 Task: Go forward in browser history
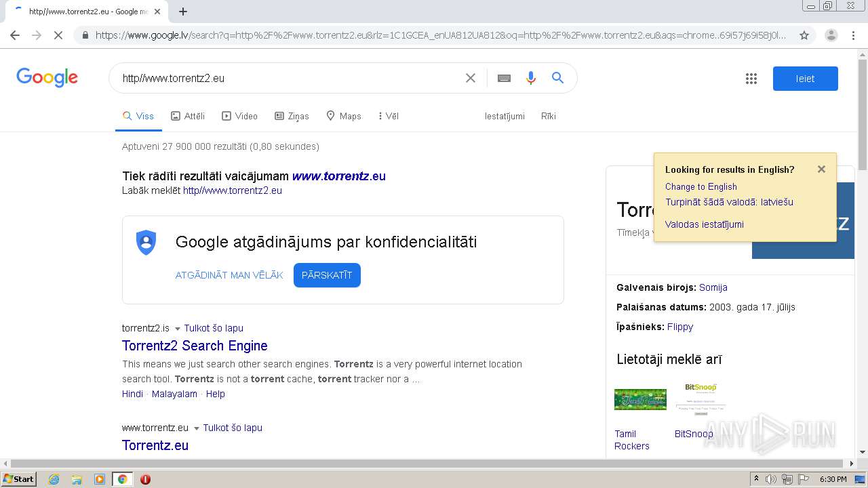[37, 35]
